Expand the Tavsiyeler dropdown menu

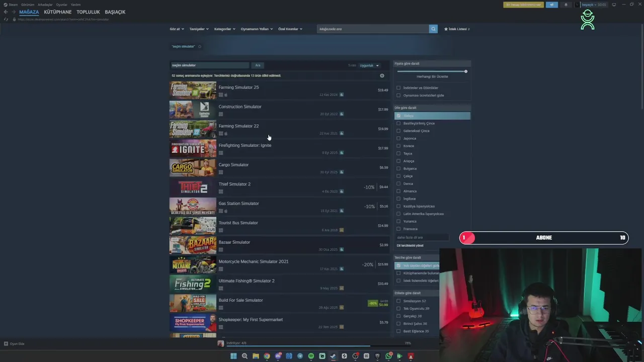199,29
